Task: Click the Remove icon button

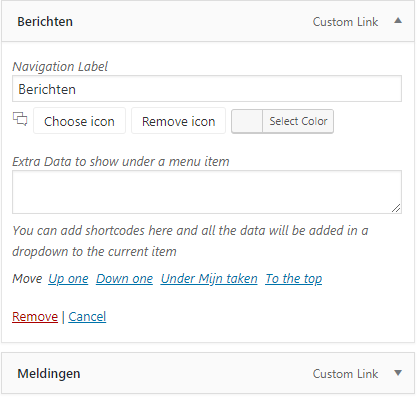Action: (x=179, y=121)
